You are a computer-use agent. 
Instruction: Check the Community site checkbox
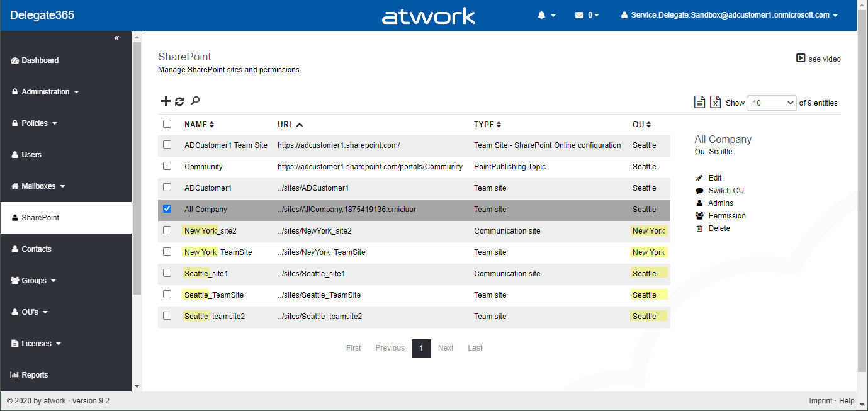point(167,166)
